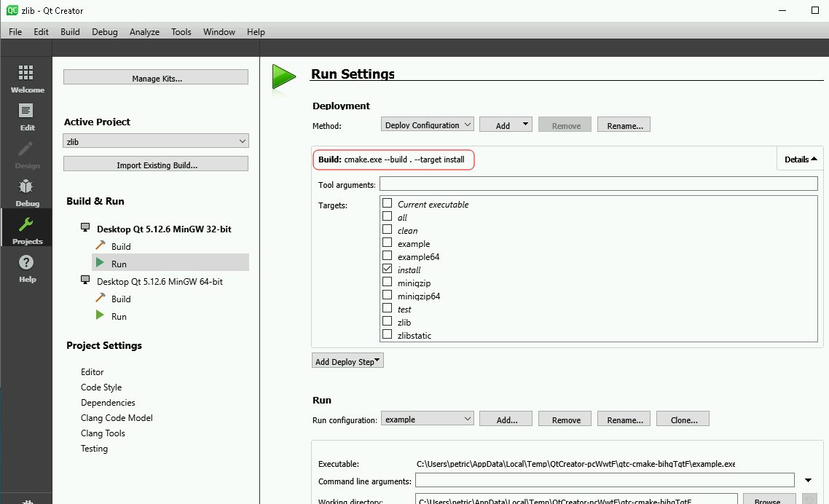Viewport: 829px width, 504px height.
Task: Check the 'example64' target
Action: (x=388, y=256)
